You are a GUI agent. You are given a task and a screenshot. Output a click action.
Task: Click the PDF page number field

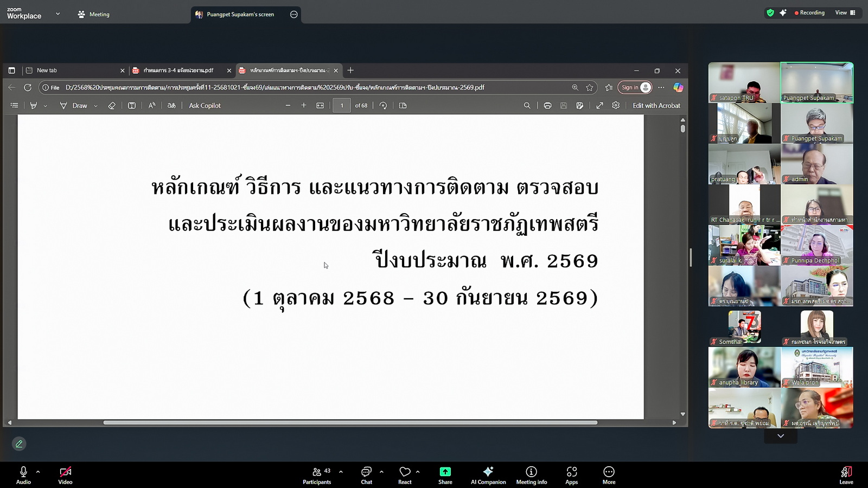341,106
